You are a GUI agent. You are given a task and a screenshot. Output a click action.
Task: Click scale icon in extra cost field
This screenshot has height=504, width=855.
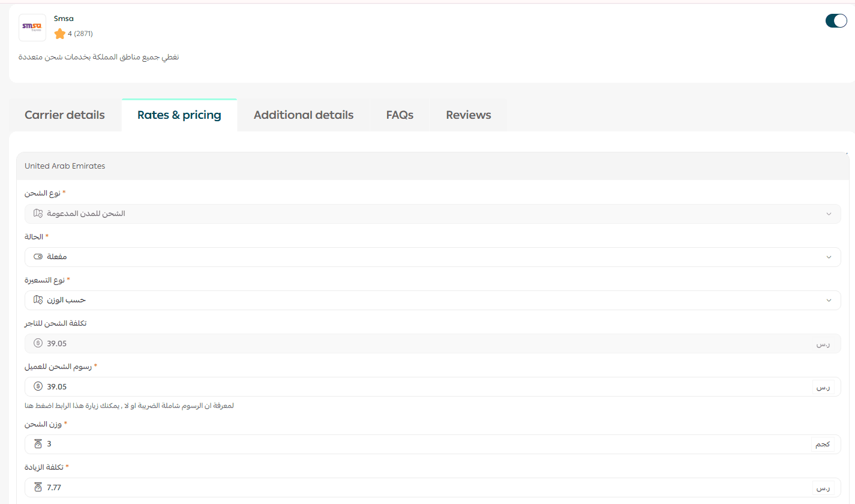pos(38,487)
